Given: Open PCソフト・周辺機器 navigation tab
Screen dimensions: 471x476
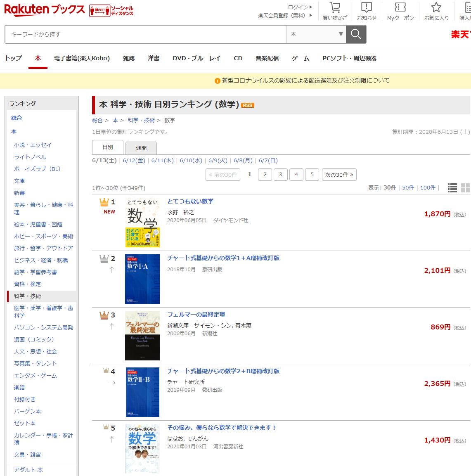Looking at the screenshot, I should tap(350, 58).
